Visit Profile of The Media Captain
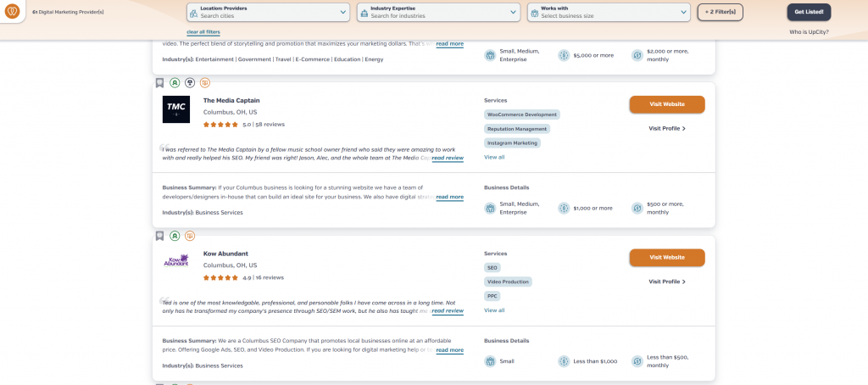The image size is (868, 385). click(x=667, y=129)
